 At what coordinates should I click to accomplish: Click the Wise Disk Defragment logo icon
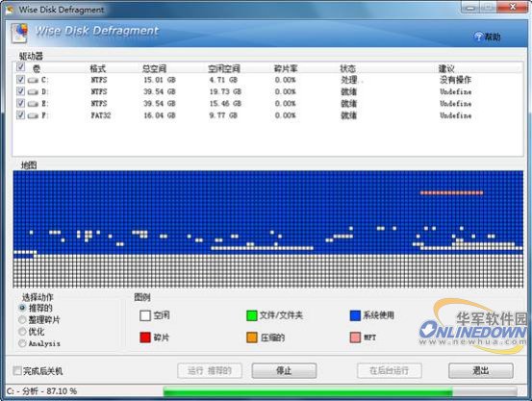(19, 33)
